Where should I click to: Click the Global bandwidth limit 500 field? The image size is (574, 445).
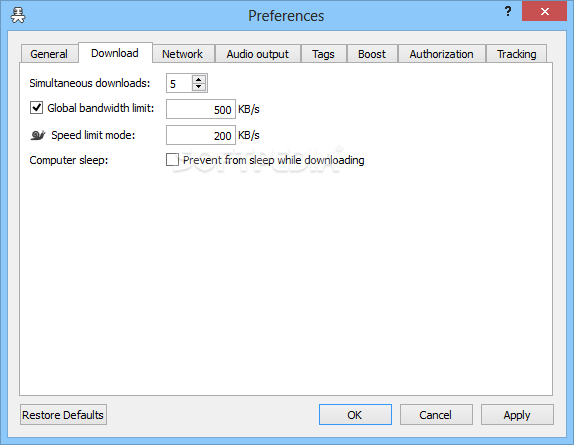click(x=201, y=109)
